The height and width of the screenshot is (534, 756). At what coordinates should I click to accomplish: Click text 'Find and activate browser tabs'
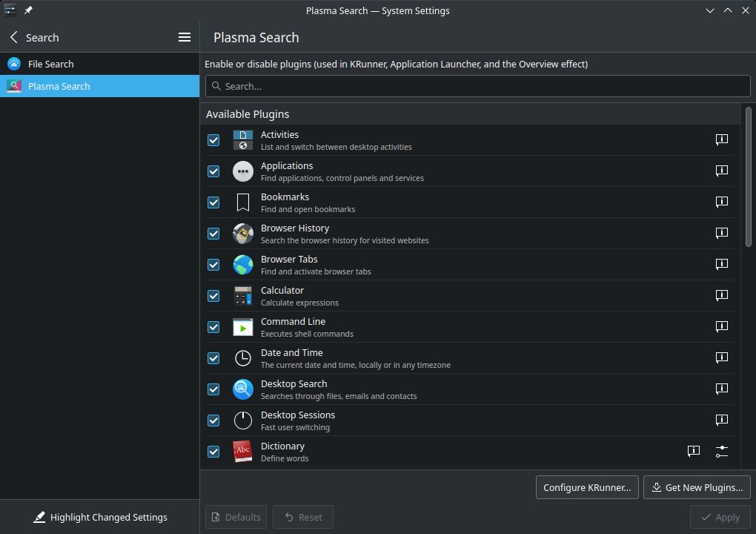pyautogui.click(x=316, y=271)
